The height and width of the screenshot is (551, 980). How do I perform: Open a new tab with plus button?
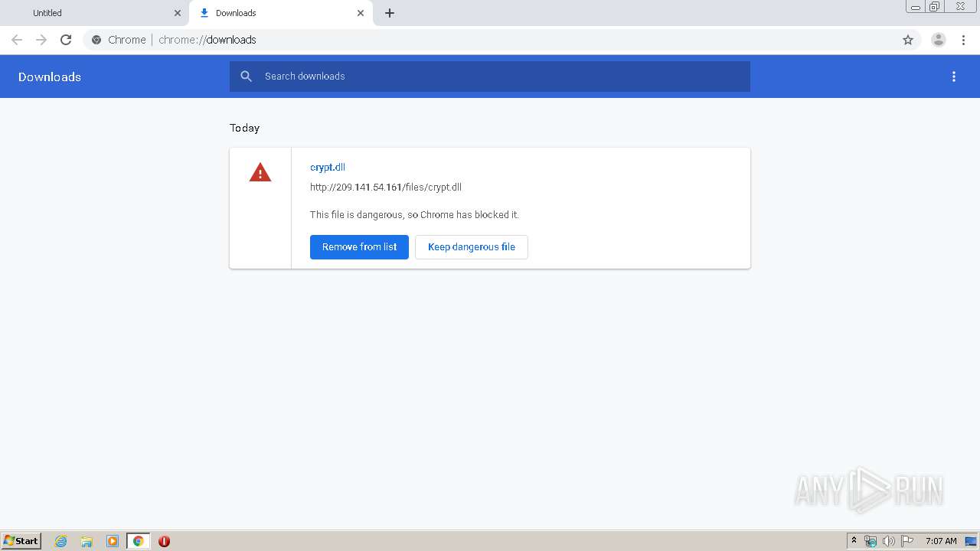(390, 13)
